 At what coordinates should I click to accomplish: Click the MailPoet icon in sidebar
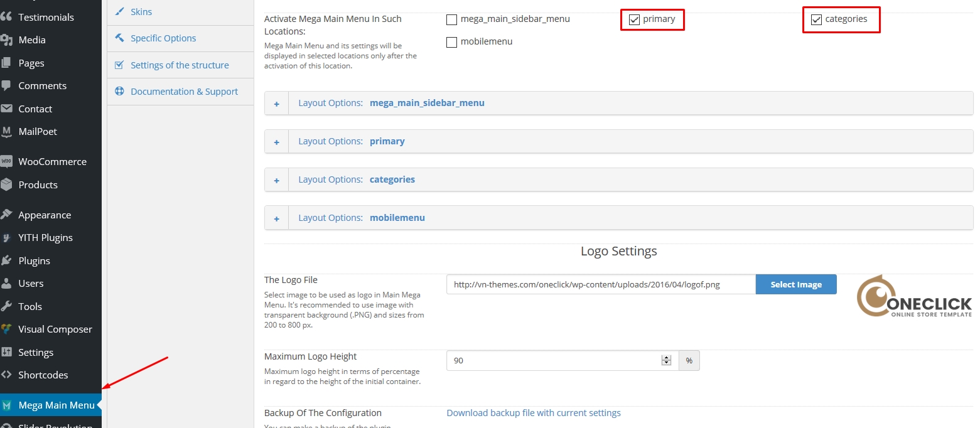coord(6,132)
